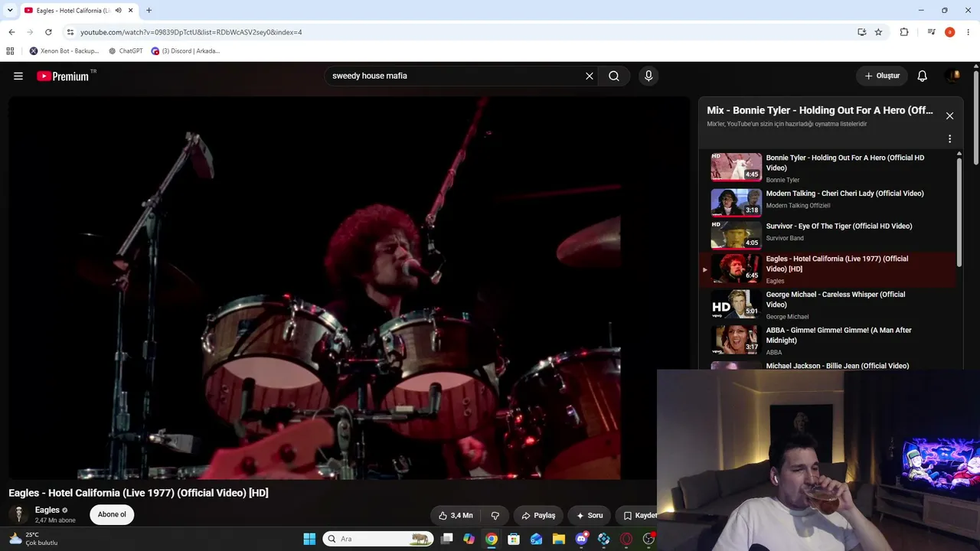Click the YouTube address bar URL
This screenshot has height=551, width=980.
(x=191, y=32)
